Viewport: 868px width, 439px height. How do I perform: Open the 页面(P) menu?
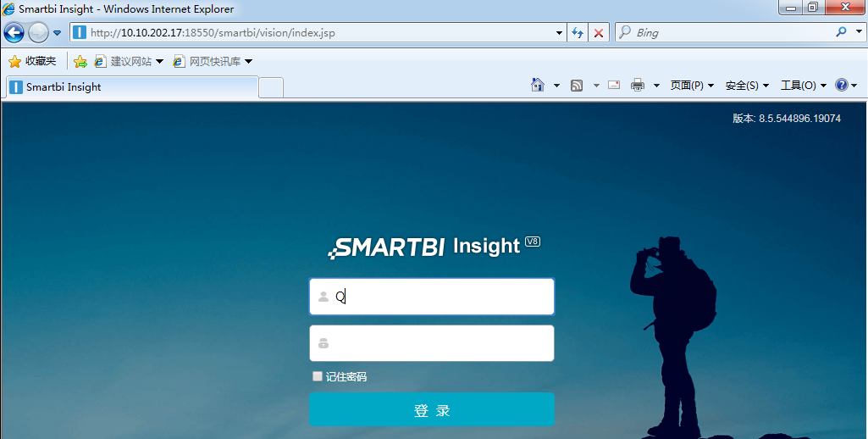692,86
